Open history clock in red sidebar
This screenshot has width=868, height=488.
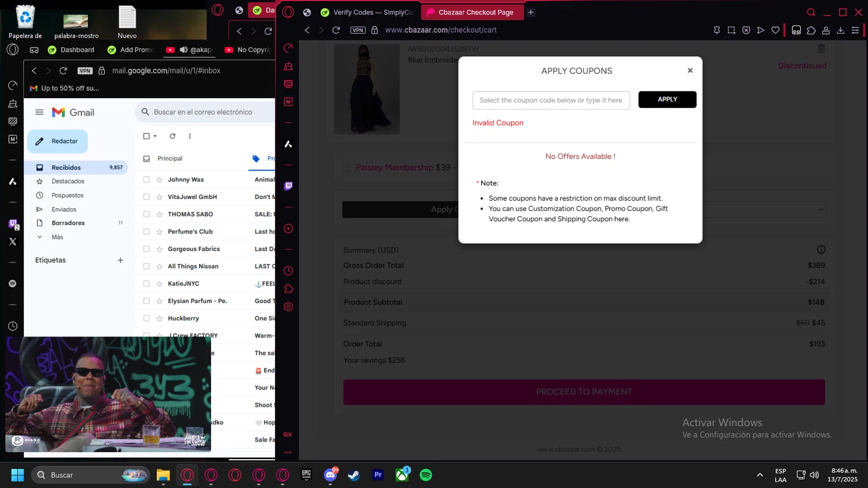[288, 271]
